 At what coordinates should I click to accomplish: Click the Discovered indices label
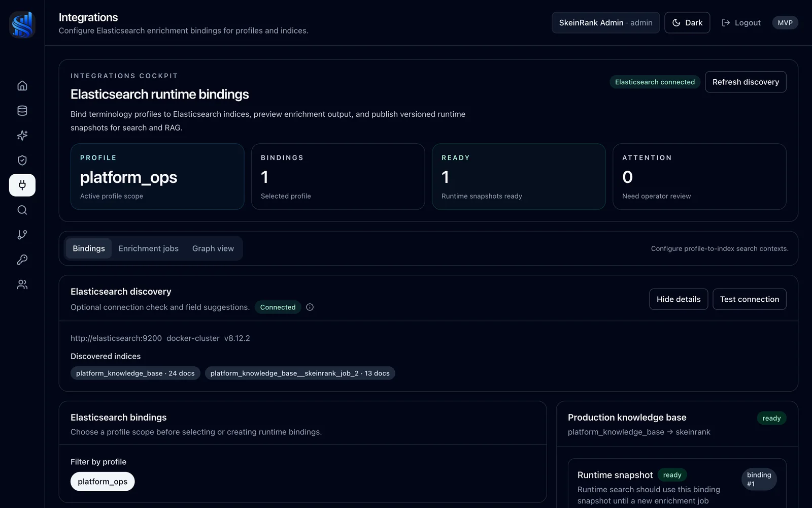click(x=106, y=356)
